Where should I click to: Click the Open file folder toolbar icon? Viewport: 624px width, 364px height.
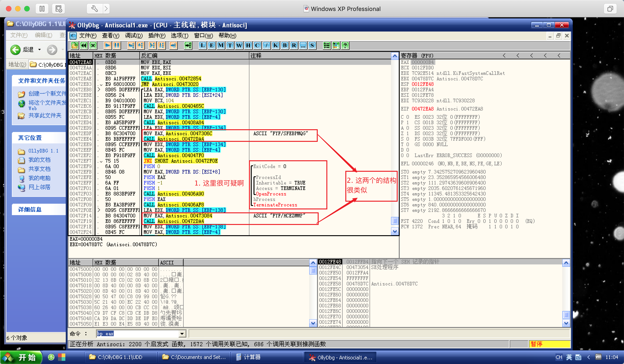74,45
